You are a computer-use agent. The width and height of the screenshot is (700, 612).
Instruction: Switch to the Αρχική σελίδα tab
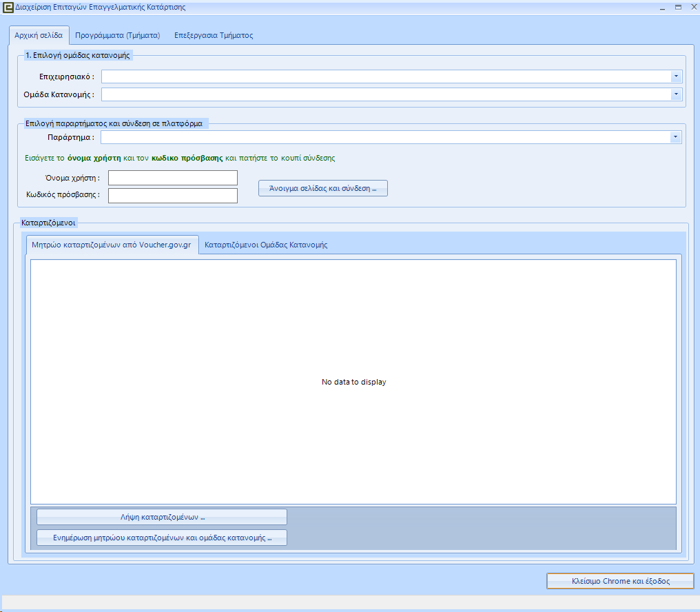click(39, 35)
